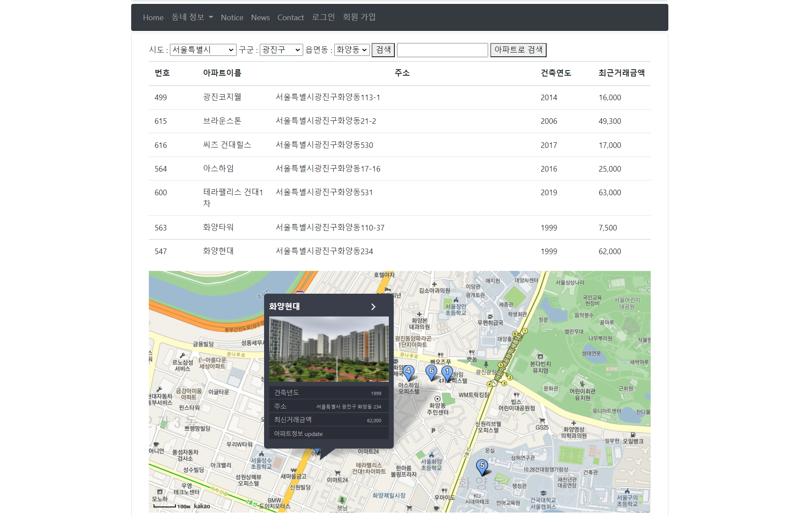The height and width of the screenshot is (516, 812).
Task: Open the Notice page from navbar
Action: pyautogui.click(x=232, y=17)
